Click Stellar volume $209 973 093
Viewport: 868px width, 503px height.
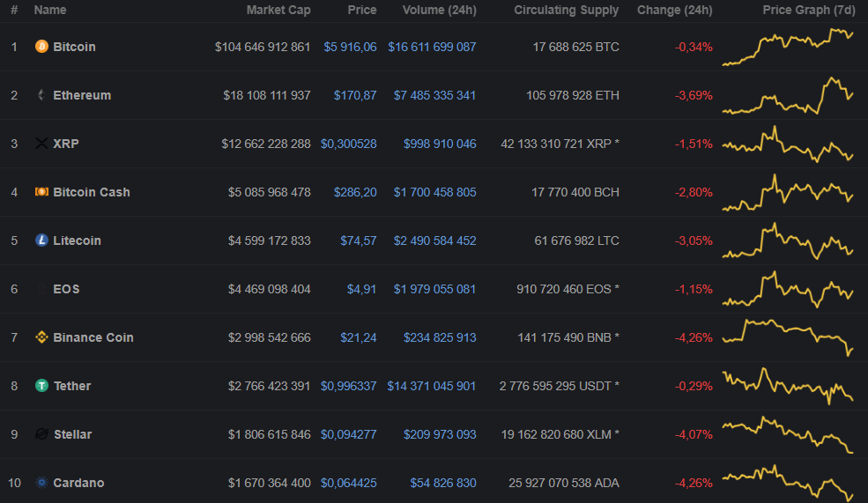pyautogui.click(x=440, y=433)
